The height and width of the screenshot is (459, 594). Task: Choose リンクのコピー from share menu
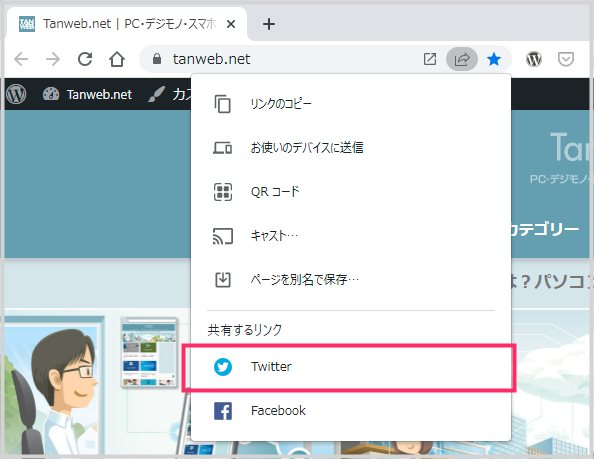(351, 104)
